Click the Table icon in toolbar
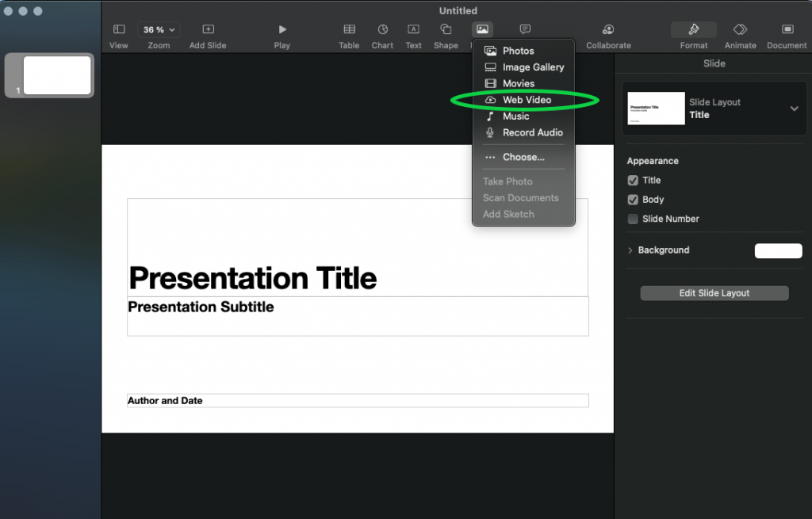 pyautogui.click(x=349, y=30)
